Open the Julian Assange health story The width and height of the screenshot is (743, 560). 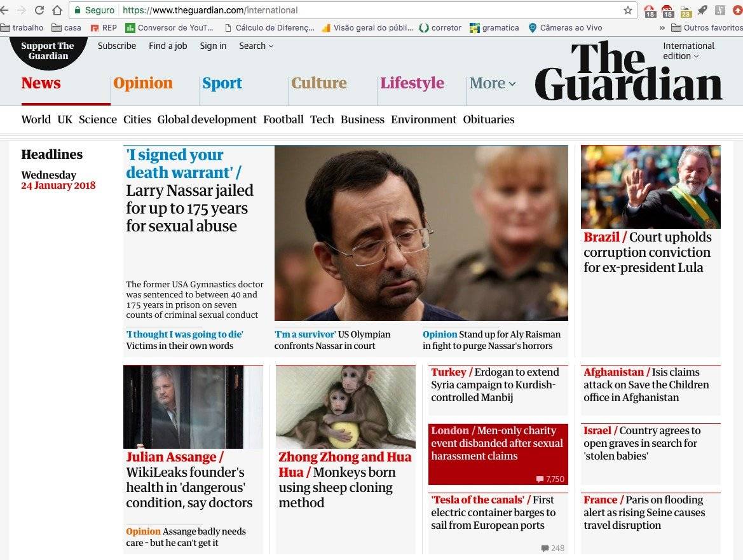click(189, 479)
